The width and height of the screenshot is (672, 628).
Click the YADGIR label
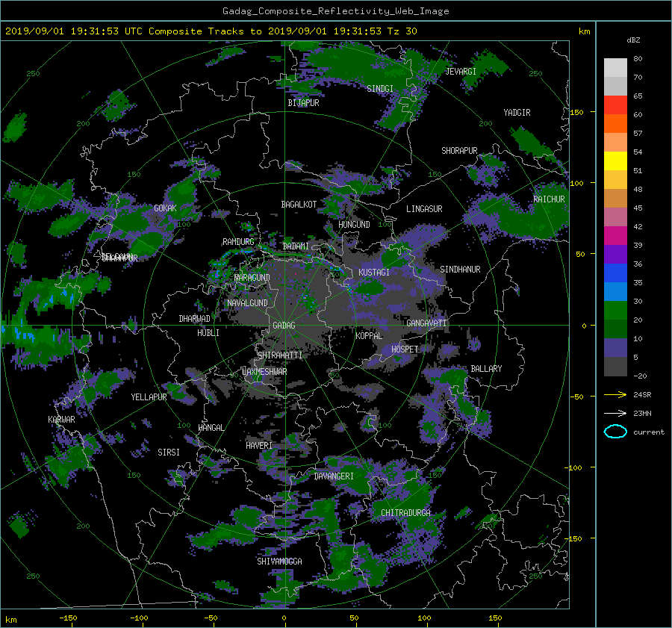(x=517, y=113)
